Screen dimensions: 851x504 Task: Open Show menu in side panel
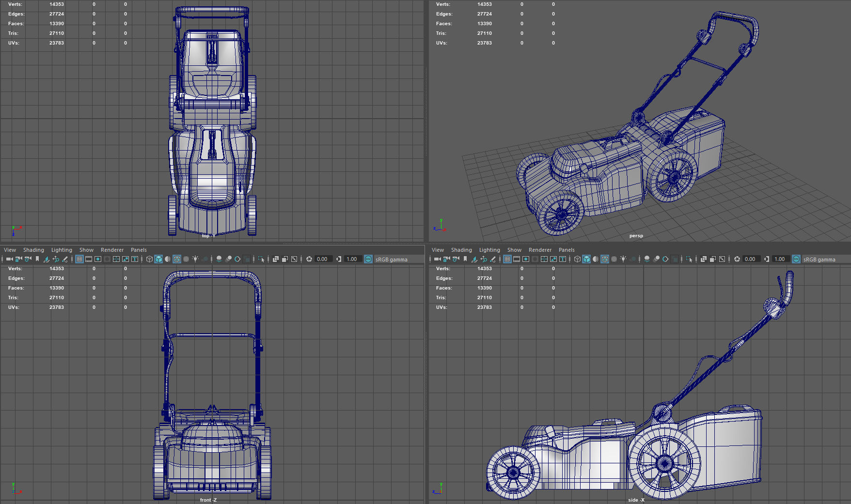[514, 250]
